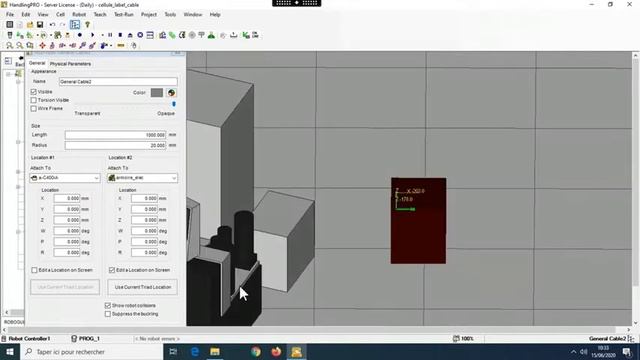
Task: Click the Abort stop square icon
Action: coord(120,35)
